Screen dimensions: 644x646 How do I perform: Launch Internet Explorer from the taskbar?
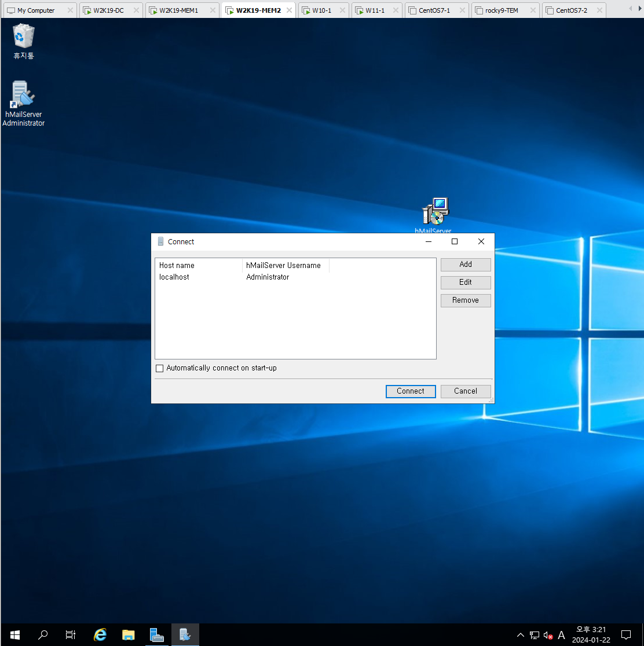coord(100,635)
